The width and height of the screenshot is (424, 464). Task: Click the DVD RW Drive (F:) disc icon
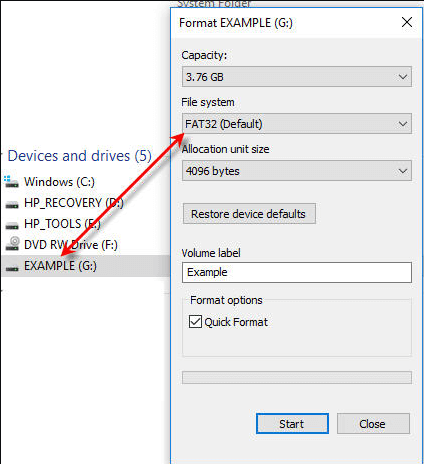(x=13, y=244)
